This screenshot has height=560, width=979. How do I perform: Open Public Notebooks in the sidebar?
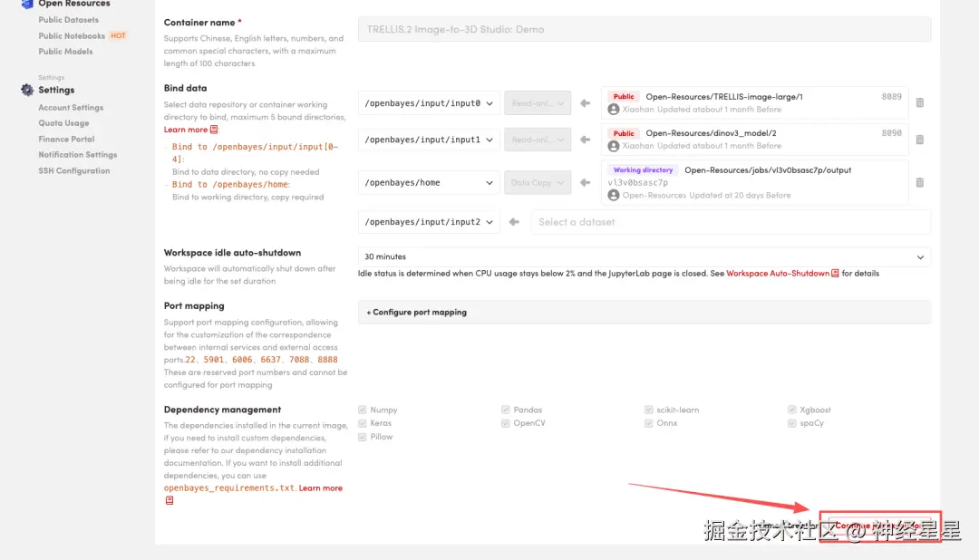pos(72,35)
